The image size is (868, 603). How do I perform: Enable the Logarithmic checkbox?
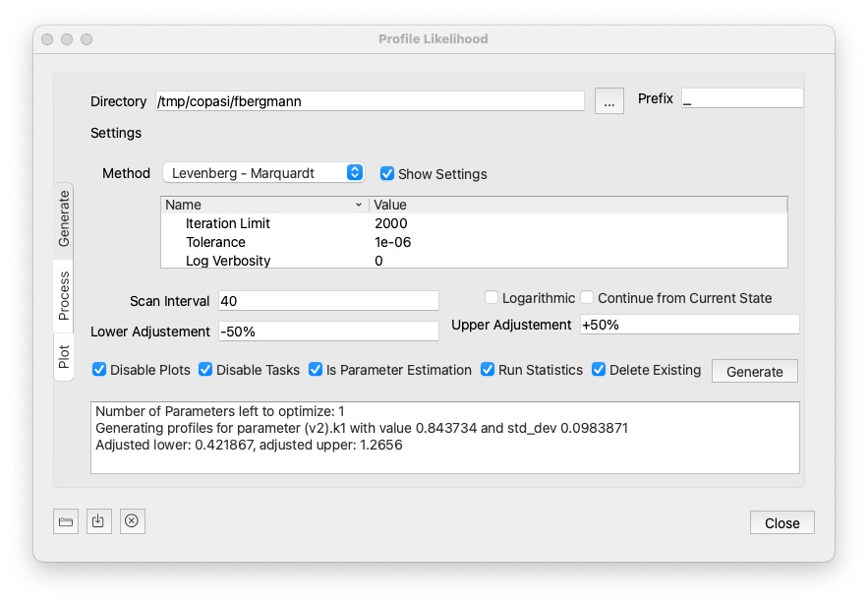pyautogui.click(x=492, y=298)
